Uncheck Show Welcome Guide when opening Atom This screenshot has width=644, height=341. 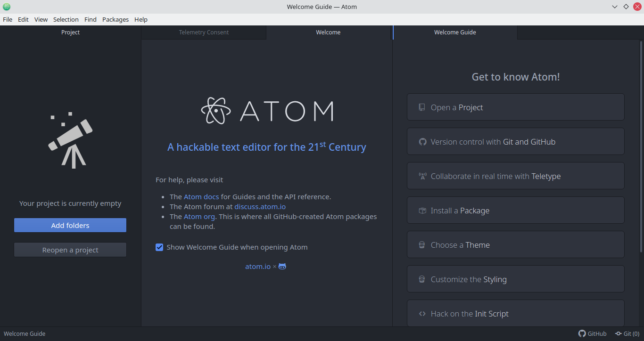click(159, 247)
